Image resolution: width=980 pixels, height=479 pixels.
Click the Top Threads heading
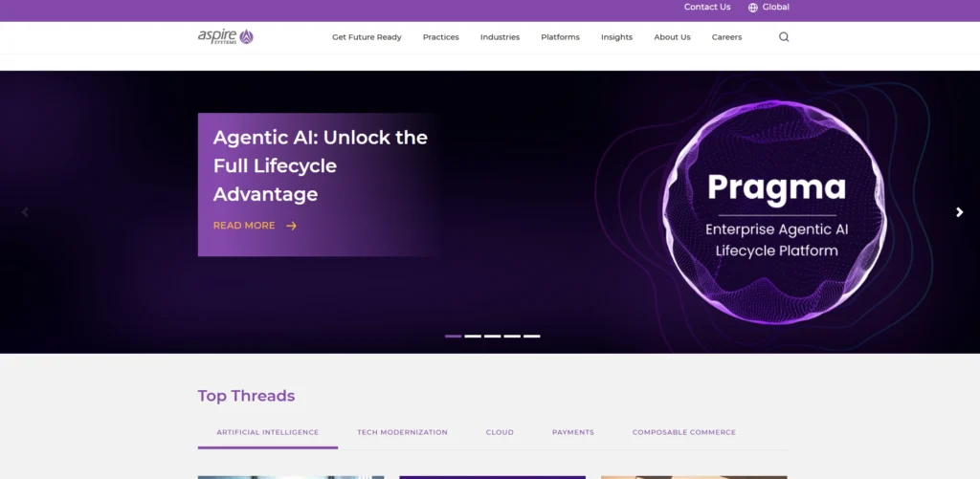pos(246,396)
